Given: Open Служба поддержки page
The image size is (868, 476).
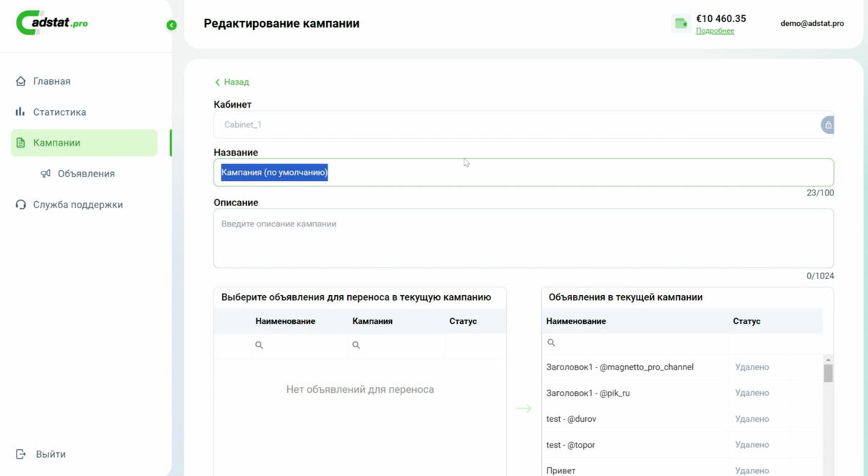Looking at the screenshot, I should (77, 205).
